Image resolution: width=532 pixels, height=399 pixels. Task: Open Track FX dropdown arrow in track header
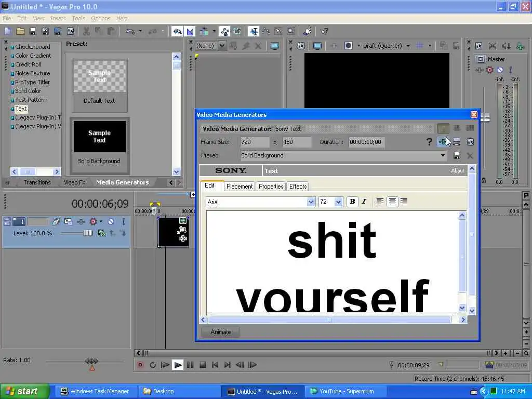(101, 221)
